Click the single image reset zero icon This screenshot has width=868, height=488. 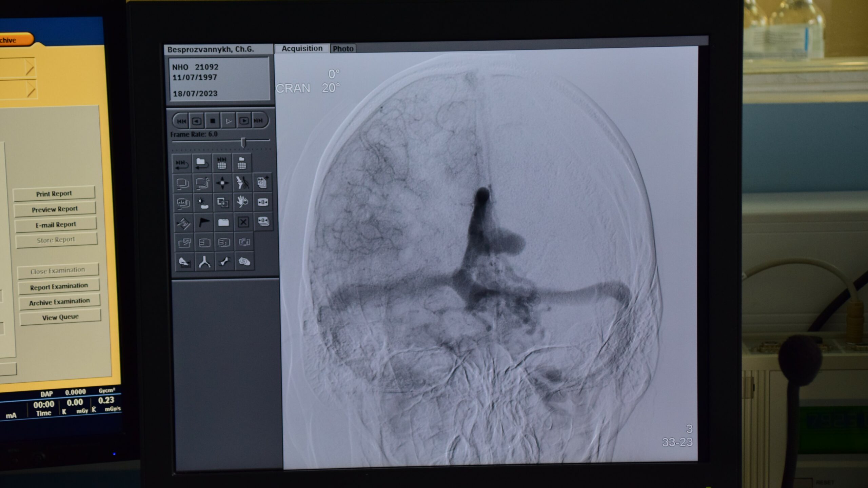(x=263, y=202)
